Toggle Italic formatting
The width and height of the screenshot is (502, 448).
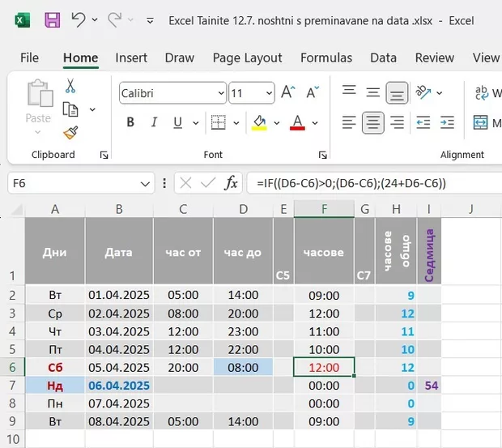point(155,123)
